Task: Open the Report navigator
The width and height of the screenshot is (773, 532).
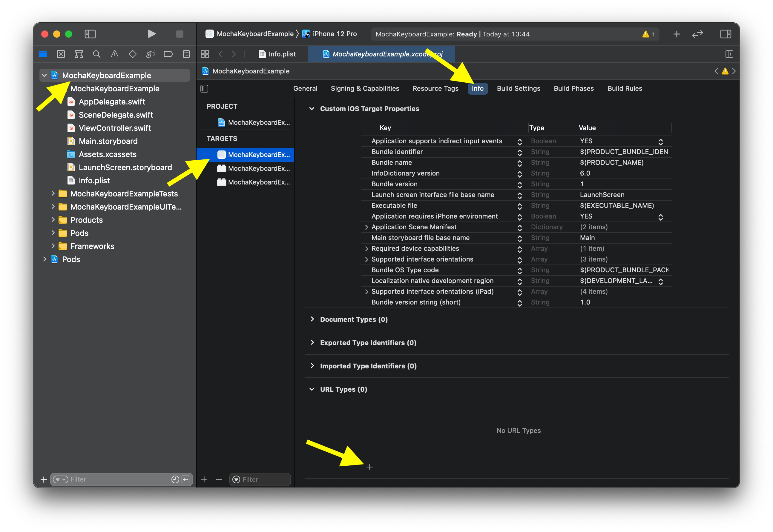Action: [x=186, y=54]
